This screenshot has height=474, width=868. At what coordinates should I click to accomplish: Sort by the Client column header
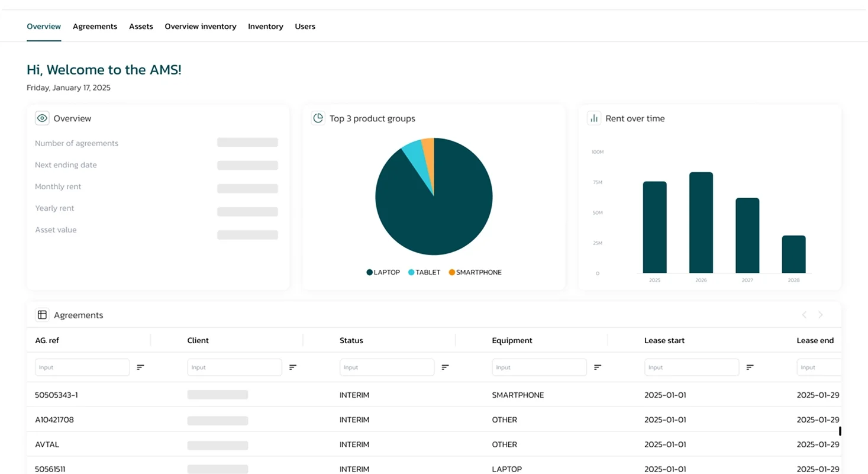coord(198,340)
